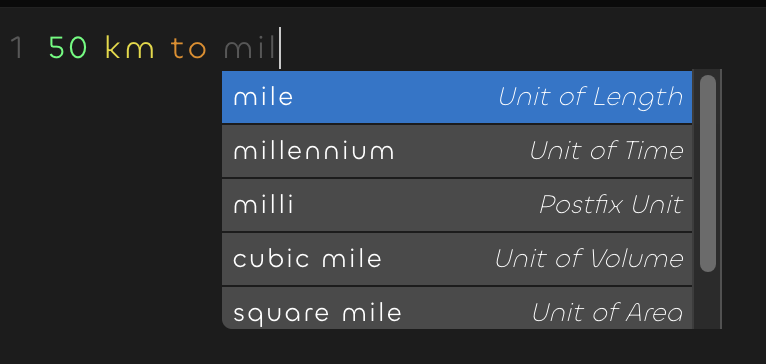Click the scrollbar track below the thumb

(707, 300)
